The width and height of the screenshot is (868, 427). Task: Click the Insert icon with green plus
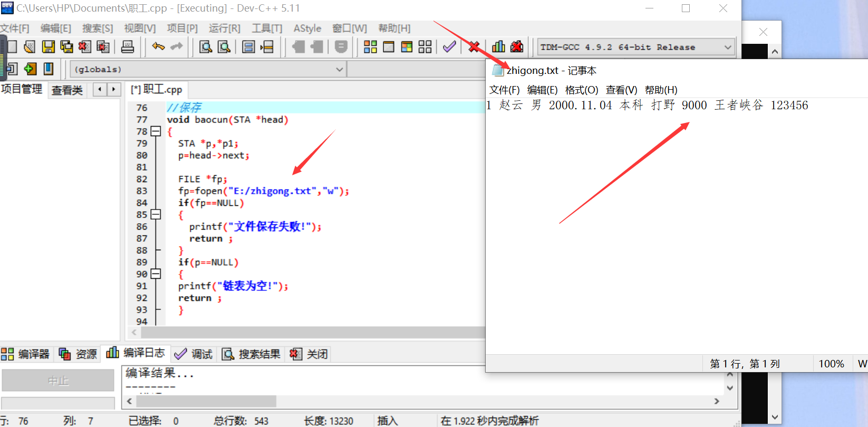[x=31, y=69]
